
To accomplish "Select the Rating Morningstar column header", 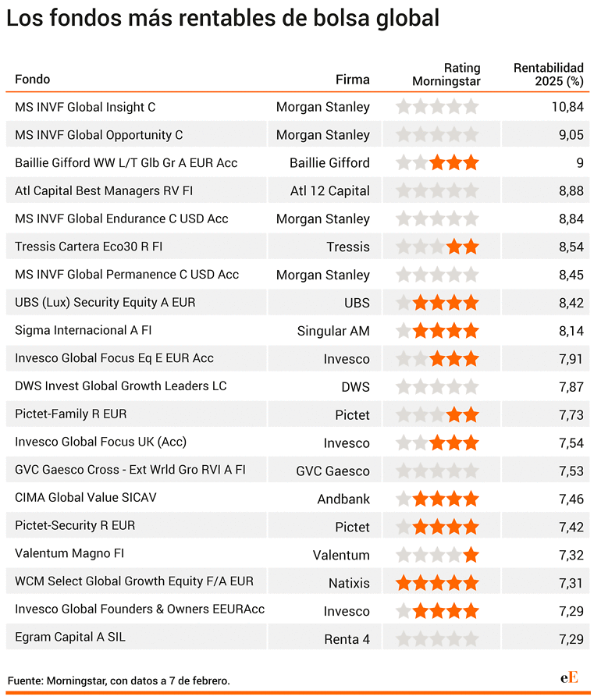I will [x=446, y=75].
